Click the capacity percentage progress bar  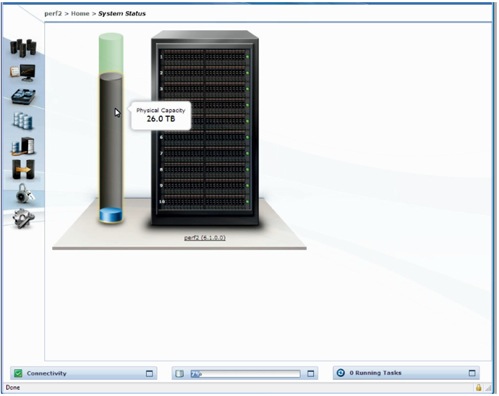point(245,374)
